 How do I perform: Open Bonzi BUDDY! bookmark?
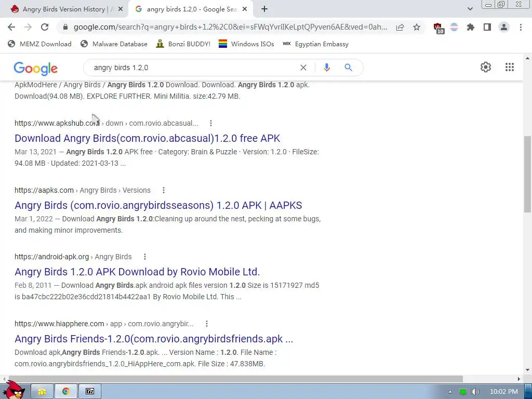tap(183, 44)
